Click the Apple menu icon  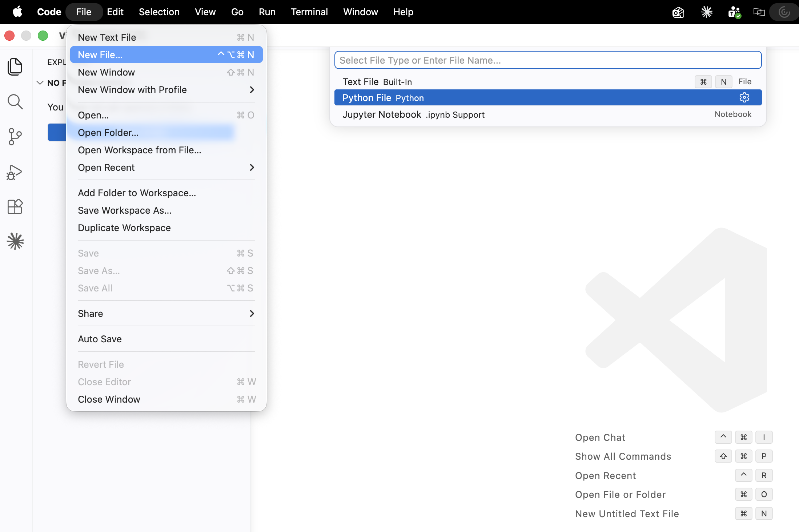tap(17, 12)
